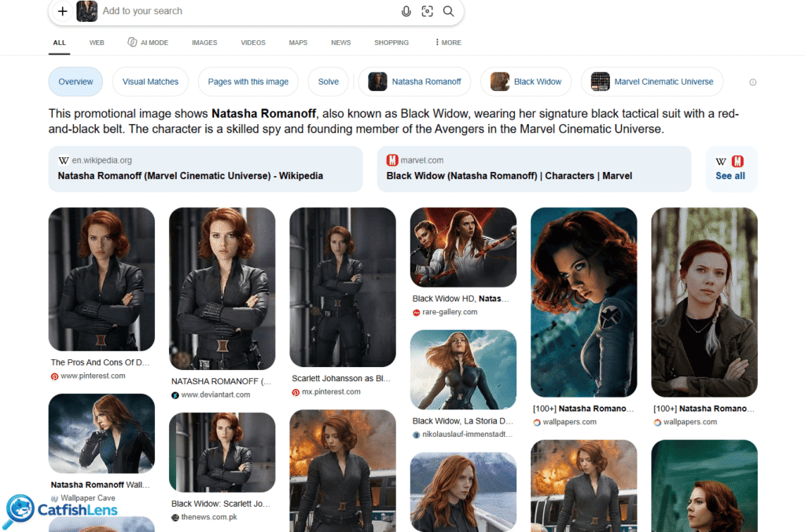Click the Marvel Cinematic Universe chip
805x532 pixels.
point(652,82)
